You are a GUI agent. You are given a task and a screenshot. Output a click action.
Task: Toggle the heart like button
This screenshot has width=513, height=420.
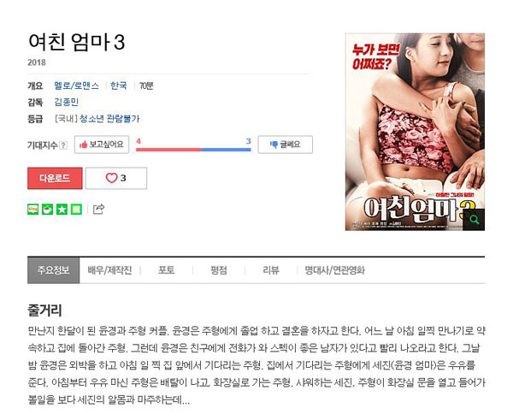(116, 178)
